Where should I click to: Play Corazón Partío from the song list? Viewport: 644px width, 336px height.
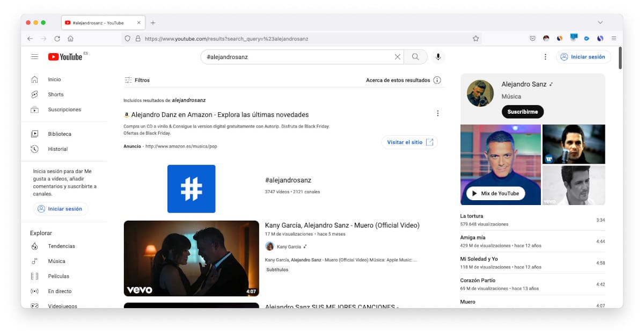coord(532,284)
